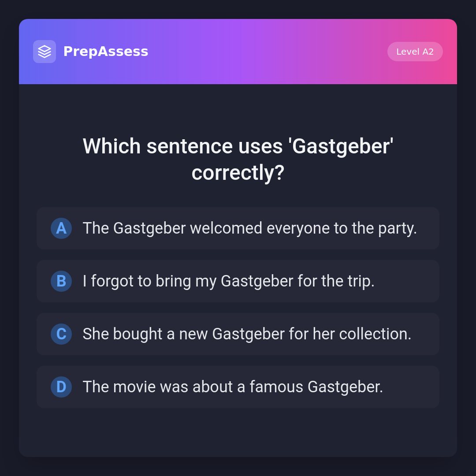This screenshot has width=476, height=476.
Task: Click the word "correctly?" in the question
Action: tap(238, 172)
